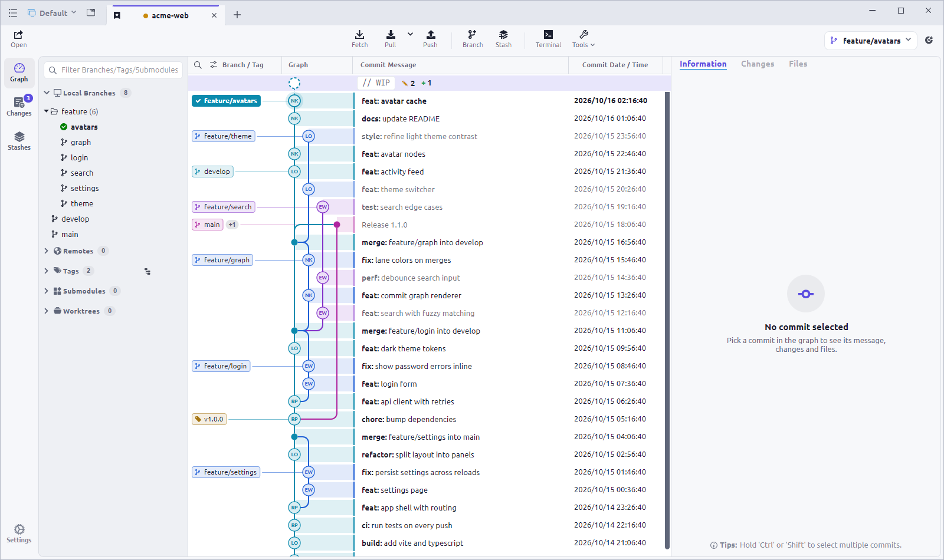Click the hamburger menu icon
This screenshot has width=944, height=560.
[13, 13]
